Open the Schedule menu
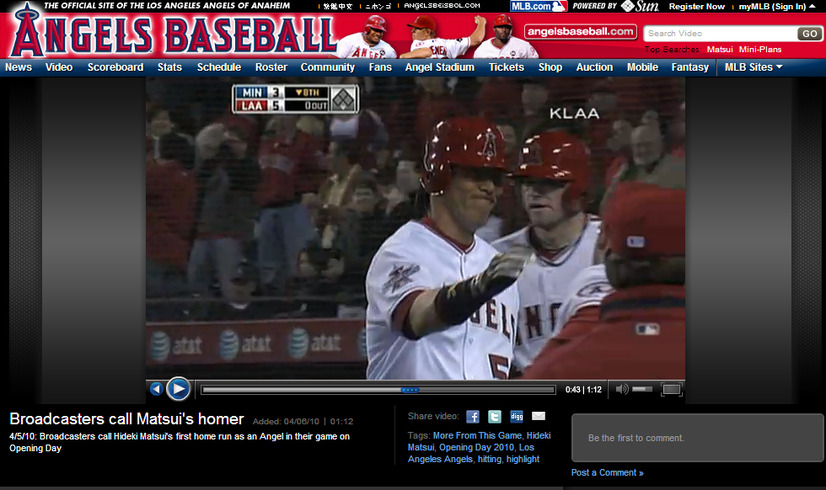 coord(219,67)
